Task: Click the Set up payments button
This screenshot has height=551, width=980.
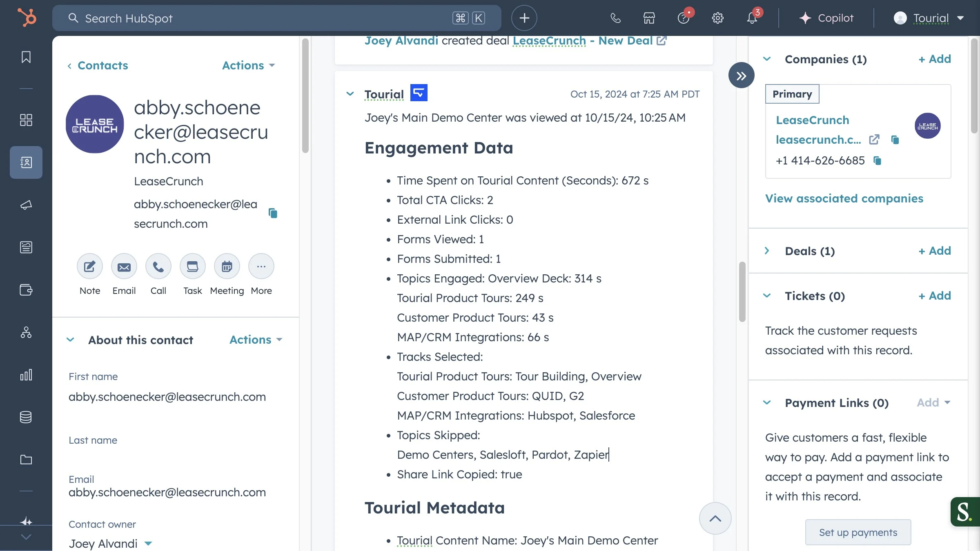Action: point(858,532)
